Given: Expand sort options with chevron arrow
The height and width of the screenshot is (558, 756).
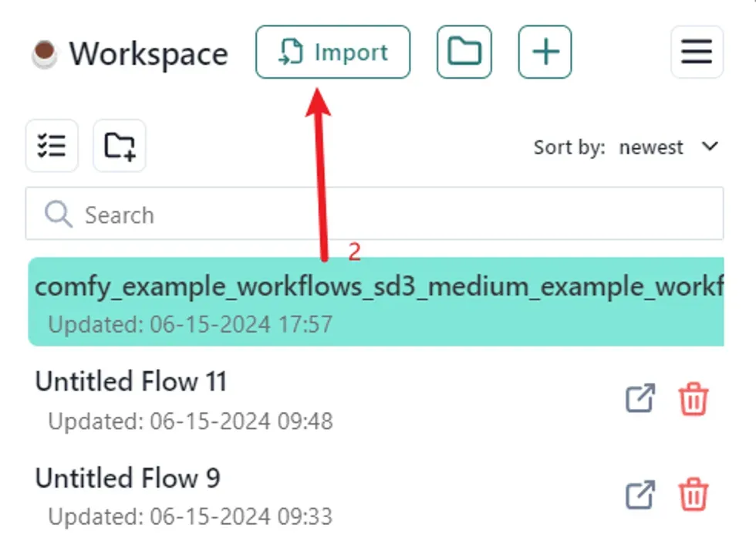Looking at the screenshot, I should click(x=710, y=147).
